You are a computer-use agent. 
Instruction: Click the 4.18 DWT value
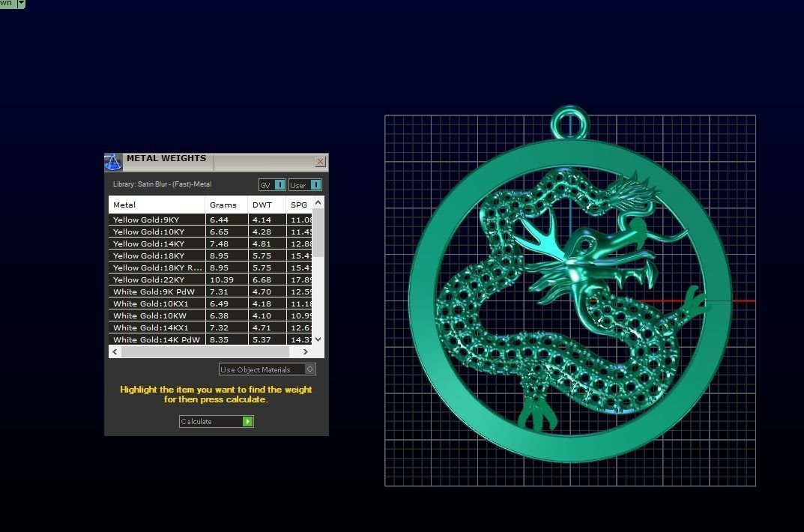coord(262,303)
